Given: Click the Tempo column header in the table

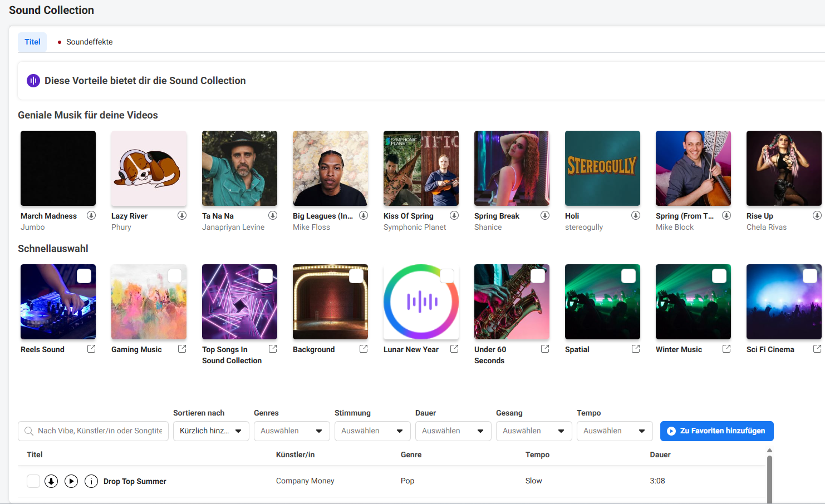Looking at the screenshot, I should coord(537,455).
